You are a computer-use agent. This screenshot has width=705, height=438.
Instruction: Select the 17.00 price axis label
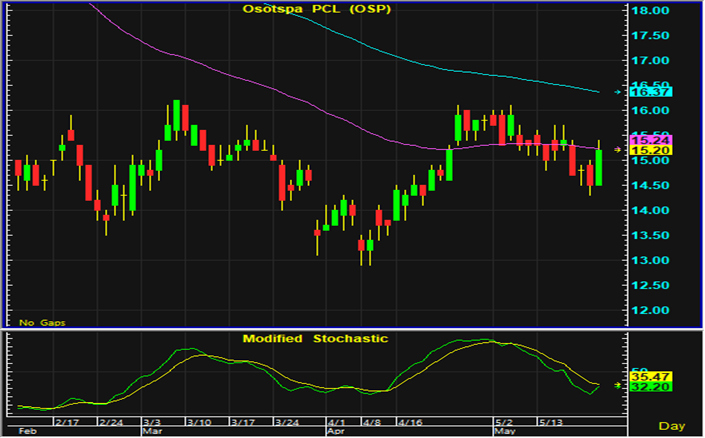650,60
